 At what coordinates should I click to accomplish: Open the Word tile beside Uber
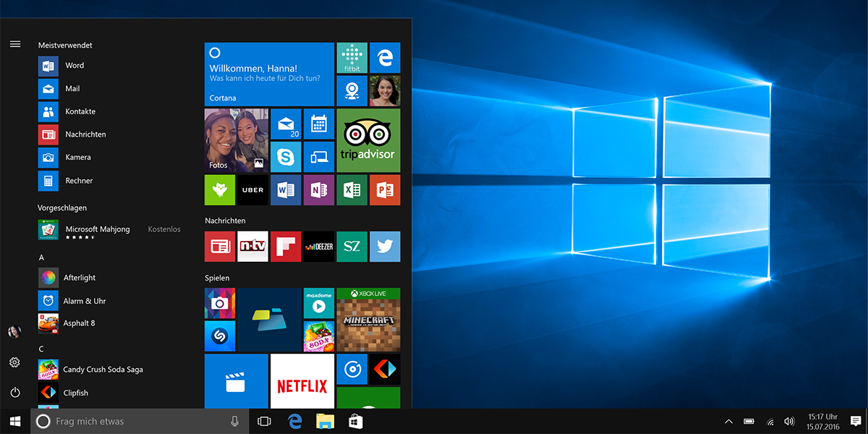tap(286, 190)
